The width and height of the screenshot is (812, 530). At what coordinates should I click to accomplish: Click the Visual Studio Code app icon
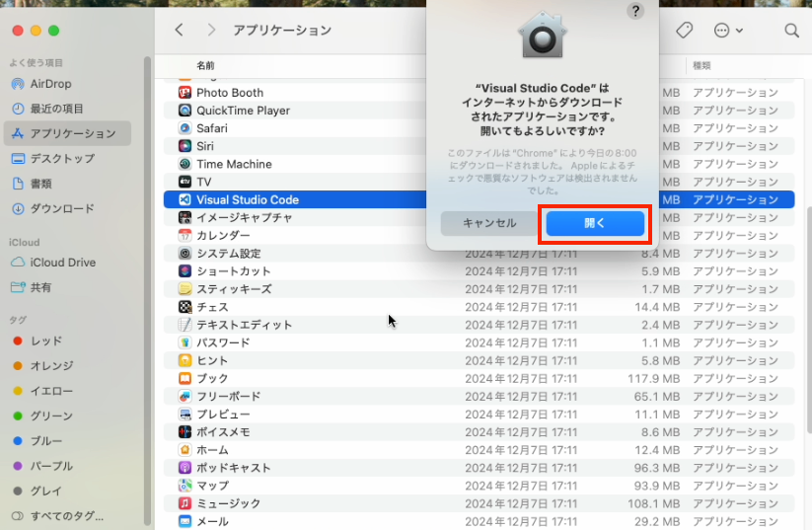coord(185,200)
